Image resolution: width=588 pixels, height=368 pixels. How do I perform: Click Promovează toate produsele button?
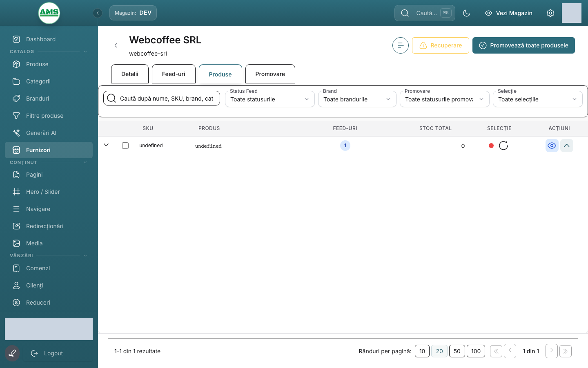click(x=523, y=45)
